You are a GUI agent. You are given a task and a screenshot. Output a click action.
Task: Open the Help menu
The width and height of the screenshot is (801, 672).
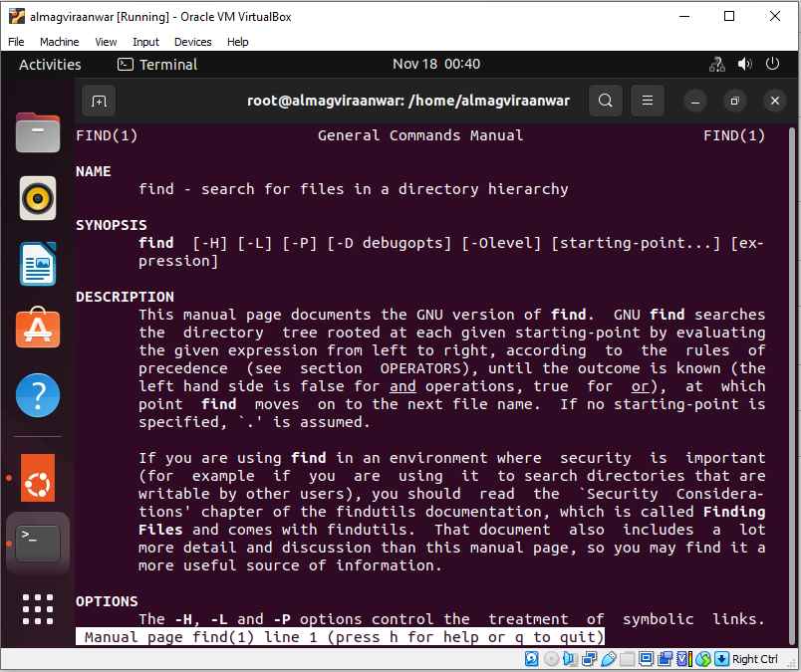[x=237, y=42]
